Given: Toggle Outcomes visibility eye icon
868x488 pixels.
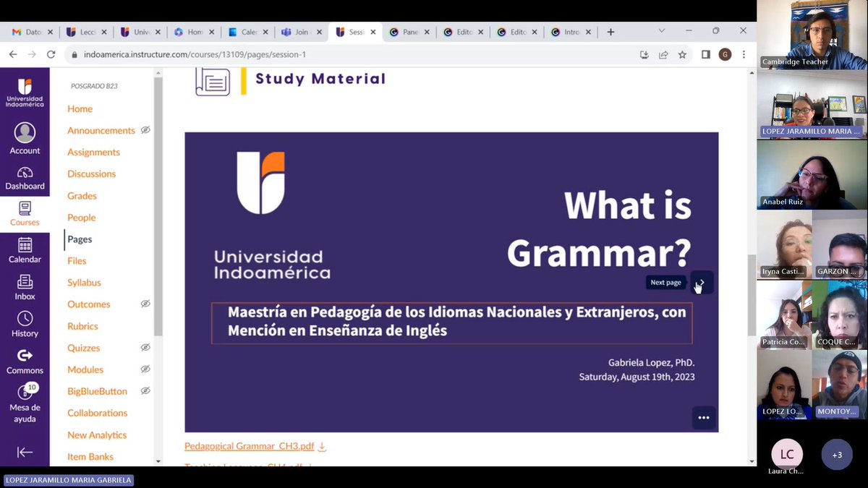Looking at the screenshot, I should tap(145, 304).
